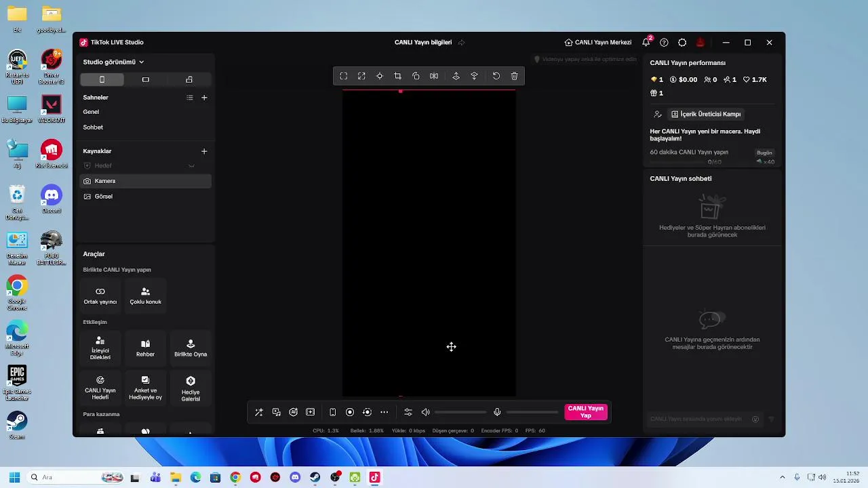Click the Windows Start button

pyautogui.click(x=14, y=477)
